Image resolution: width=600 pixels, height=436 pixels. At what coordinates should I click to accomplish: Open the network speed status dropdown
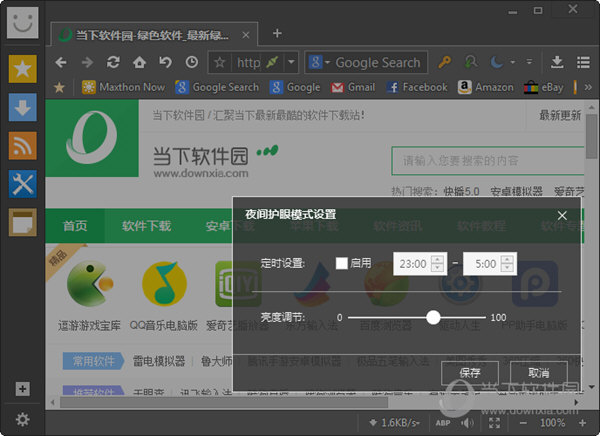395,423
